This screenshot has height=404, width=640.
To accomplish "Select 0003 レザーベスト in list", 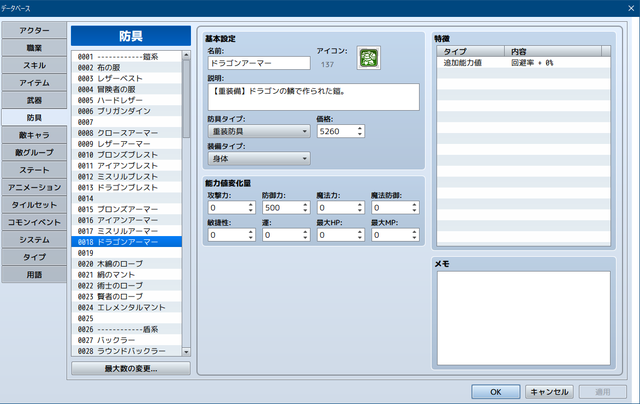I will click(127, 78).
